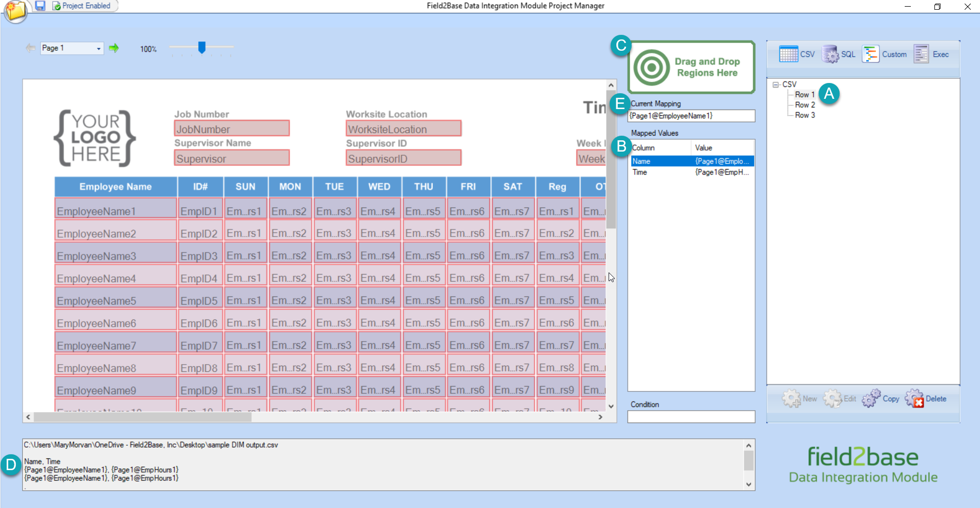
Task: Click the Reg cell in EmployeeName2 row
Action: click(x=557, y=230)
